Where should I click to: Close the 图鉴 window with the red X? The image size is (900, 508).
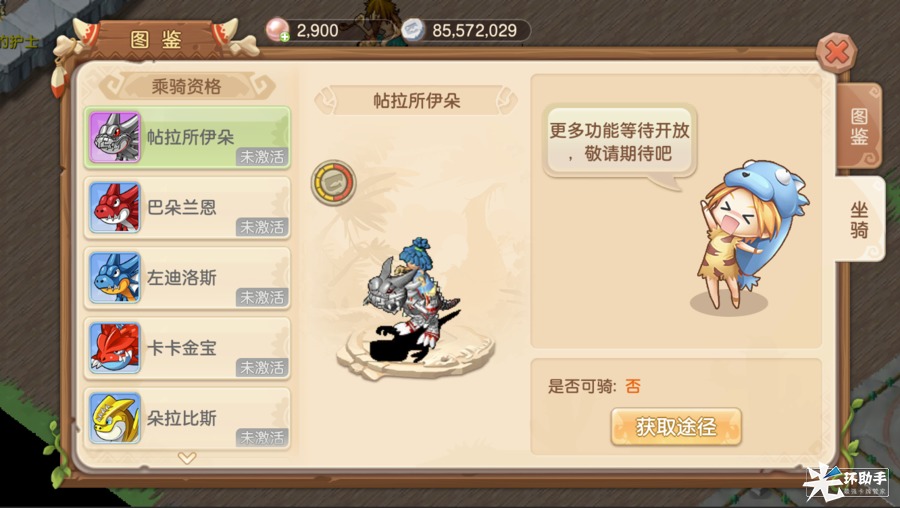click(836, 53)
